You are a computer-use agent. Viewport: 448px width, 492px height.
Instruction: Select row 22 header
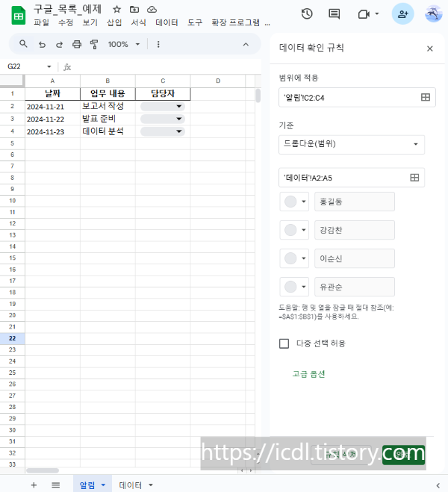coord(12,338)
